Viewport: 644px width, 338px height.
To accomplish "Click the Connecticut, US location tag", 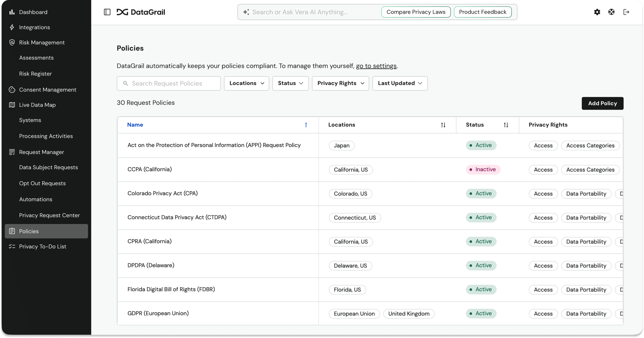I will pyautogui.click(x=355, y=218).
